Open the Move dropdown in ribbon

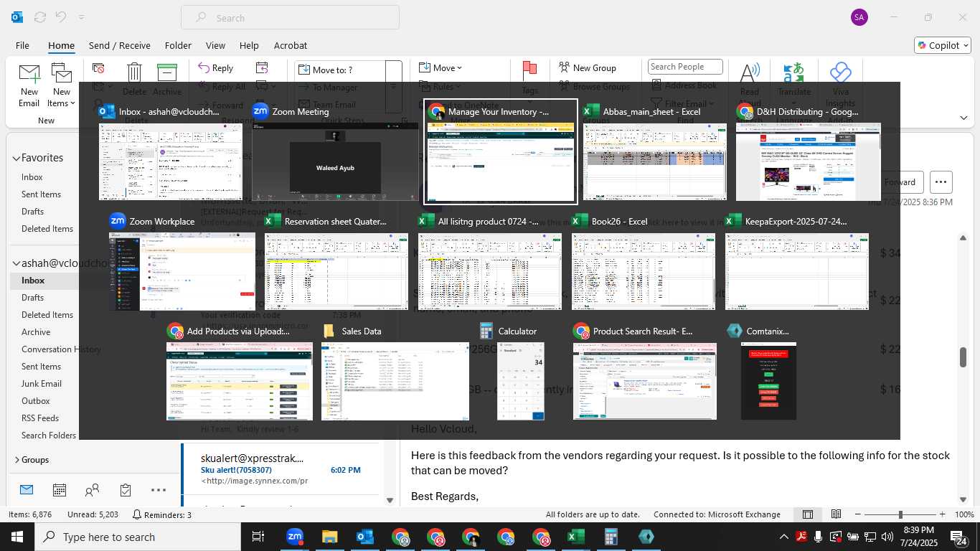tap(440, 68)
